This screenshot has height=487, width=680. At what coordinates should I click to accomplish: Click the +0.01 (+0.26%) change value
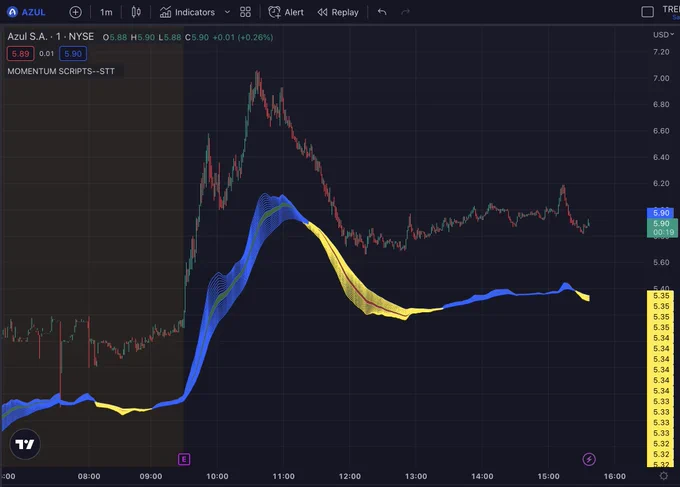pyautogui.click(x=243, y=37)
